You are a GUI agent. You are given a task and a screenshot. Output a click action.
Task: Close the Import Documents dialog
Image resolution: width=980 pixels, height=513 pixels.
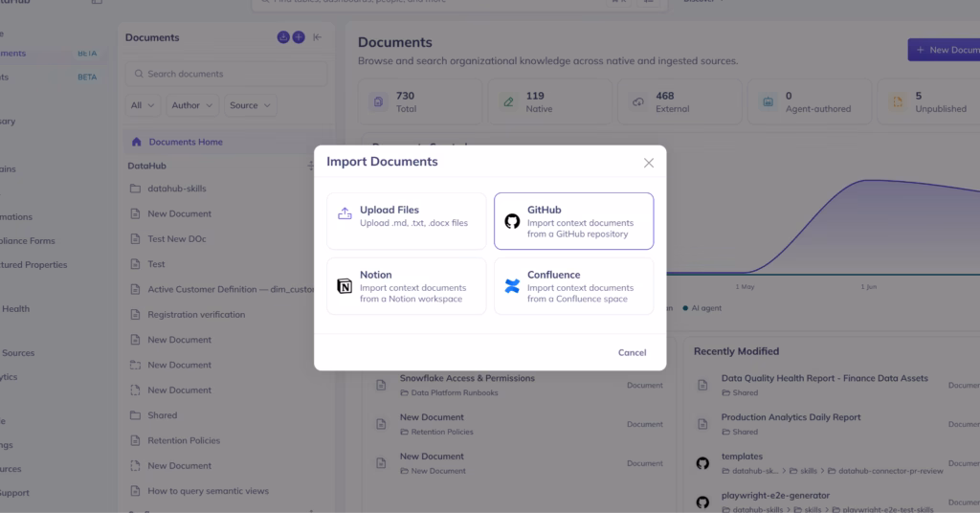[649, 163]
